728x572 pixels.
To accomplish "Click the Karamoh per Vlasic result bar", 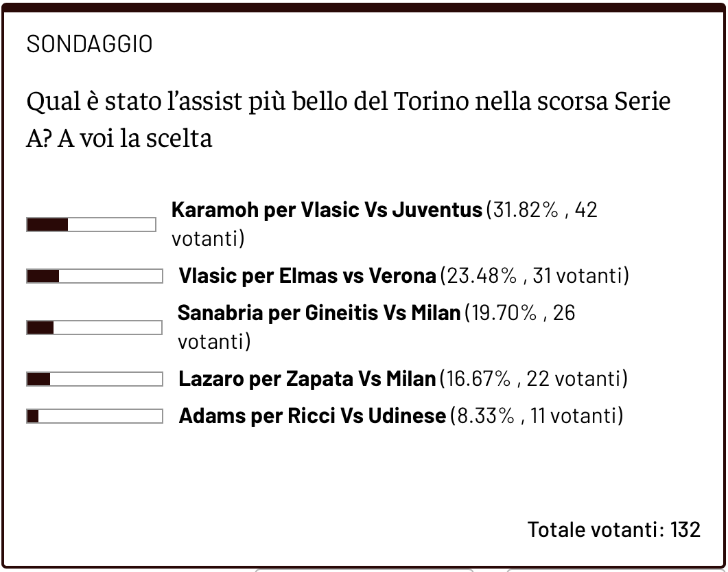I will coord(91,225).
